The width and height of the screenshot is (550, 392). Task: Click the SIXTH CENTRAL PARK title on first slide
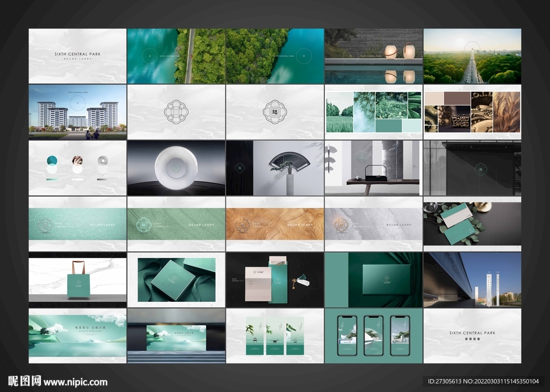coord(77,54)
